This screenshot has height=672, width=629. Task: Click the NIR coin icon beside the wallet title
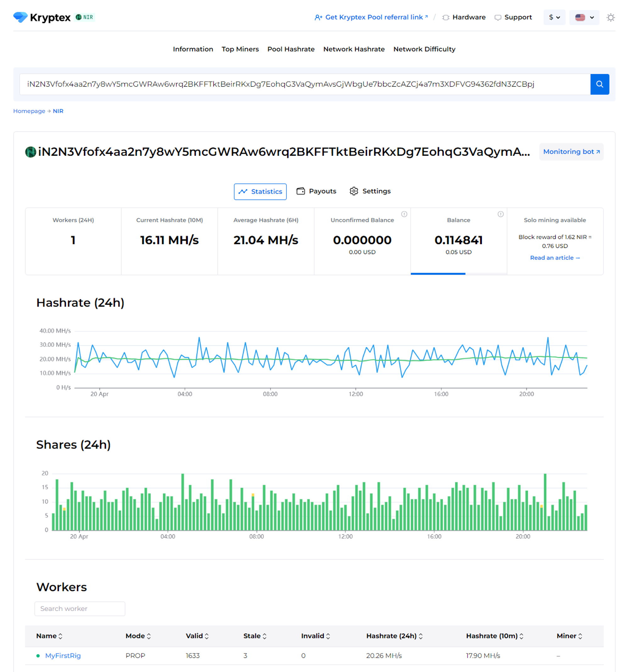tap(31, 152)
